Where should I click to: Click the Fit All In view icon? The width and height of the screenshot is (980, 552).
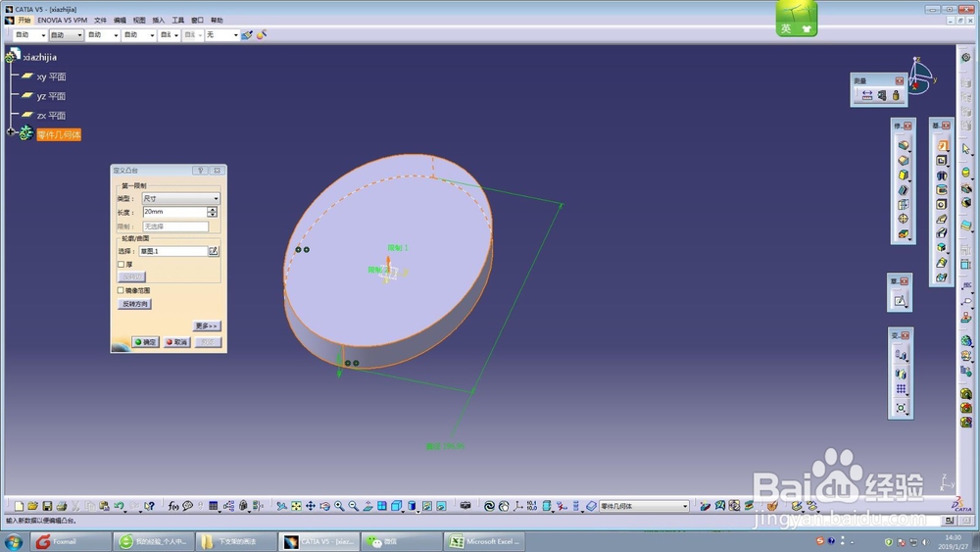point(296,506)
